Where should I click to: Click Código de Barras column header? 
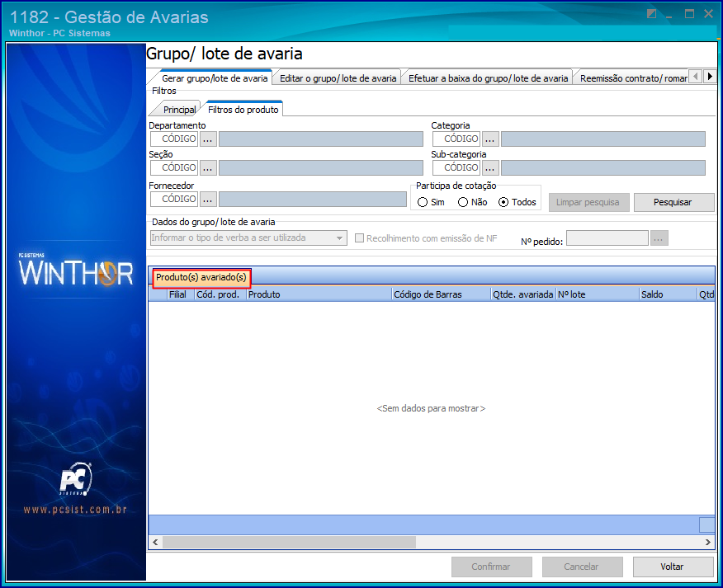tap(441, 294)
